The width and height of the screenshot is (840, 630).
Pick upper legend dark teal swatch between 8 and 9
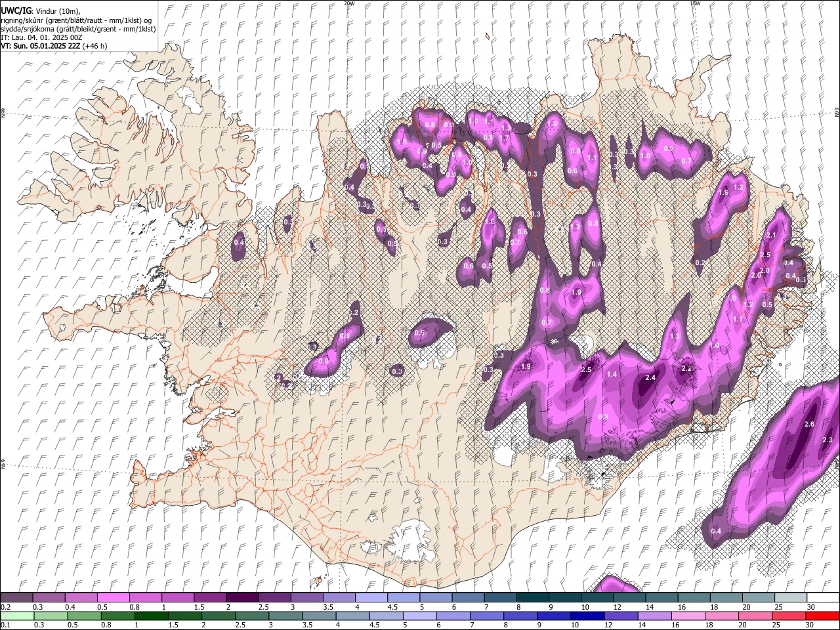[533, 598]
